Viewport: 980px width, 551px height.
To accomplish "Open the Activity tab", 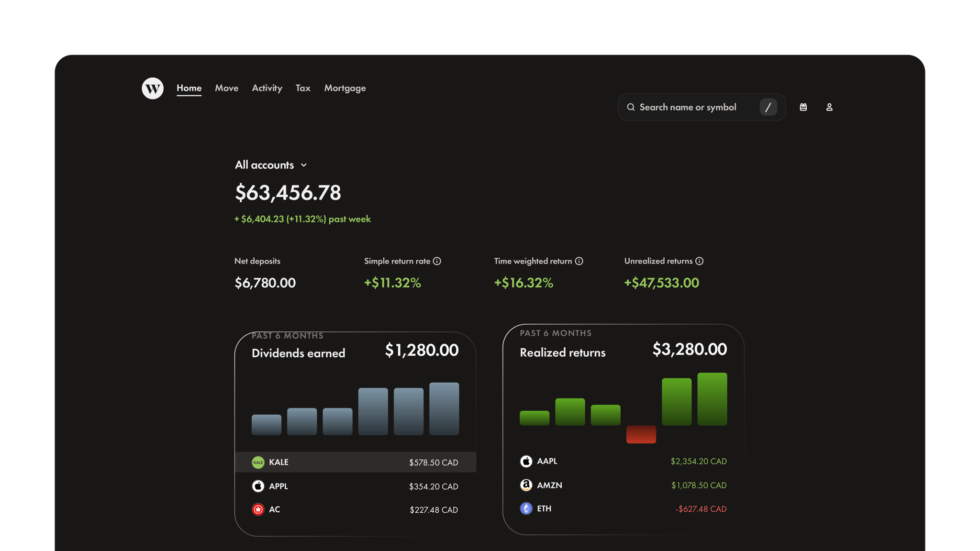I will 267,88.
